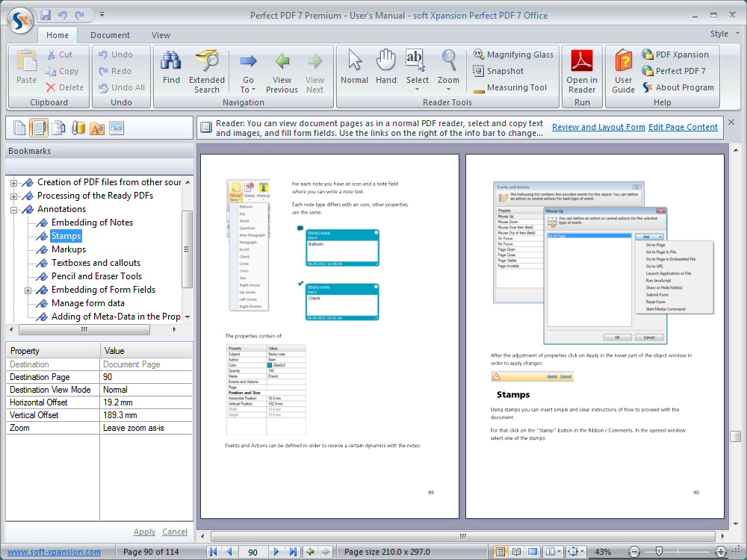Image resolution: width=747 pixels, height=560 pixels.
Task: Enable the Magnifying Glass tool
Action: point(513,55)
